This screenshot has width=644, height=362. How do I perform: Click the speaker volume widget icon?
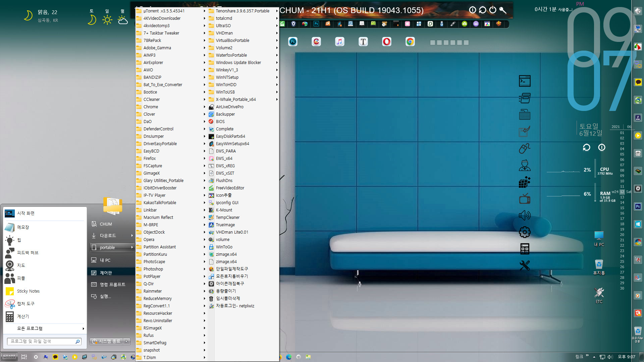point(525,215)
